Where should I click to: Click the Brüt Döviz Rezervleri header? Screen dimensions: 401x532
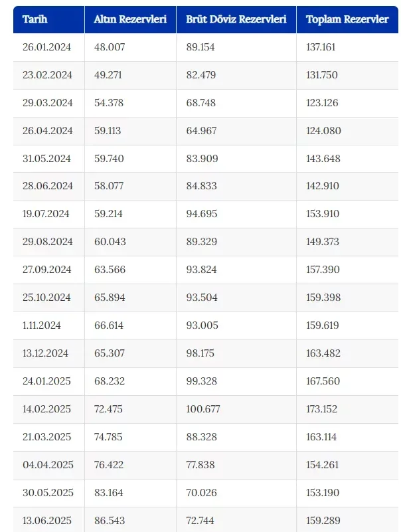236,19
